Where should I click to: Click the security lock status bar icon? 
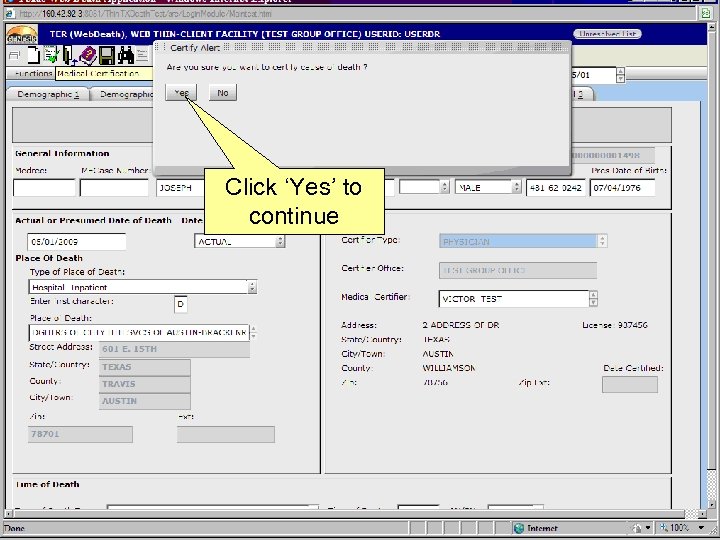[637, 528]
